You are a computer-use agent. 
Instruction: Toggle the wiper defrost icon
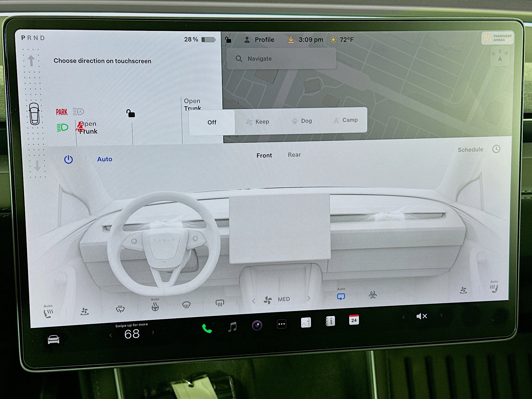(120, 309)
